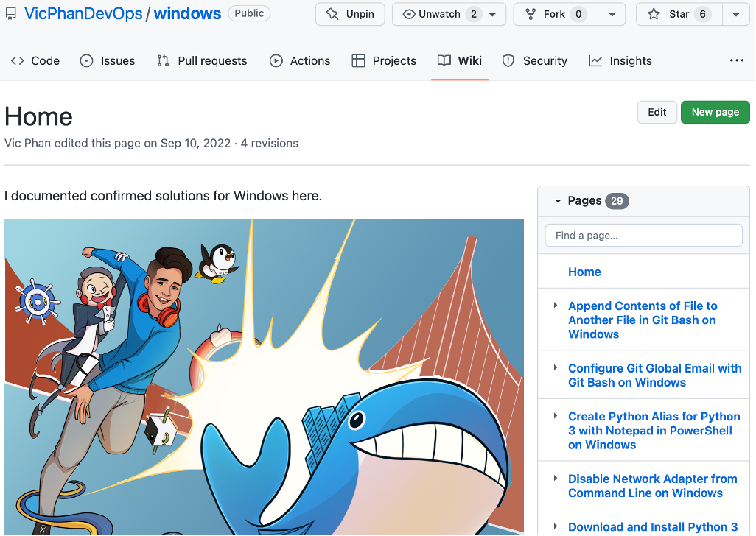
Task: Click the Public visibility label
Action: pos(249,13)
